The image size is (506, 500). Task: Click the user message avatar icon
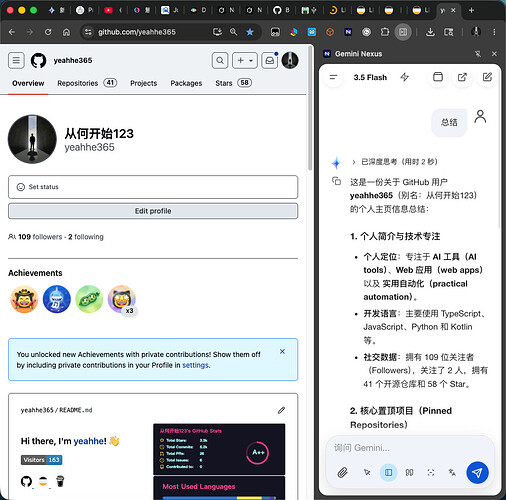click(x=480, y=116)
